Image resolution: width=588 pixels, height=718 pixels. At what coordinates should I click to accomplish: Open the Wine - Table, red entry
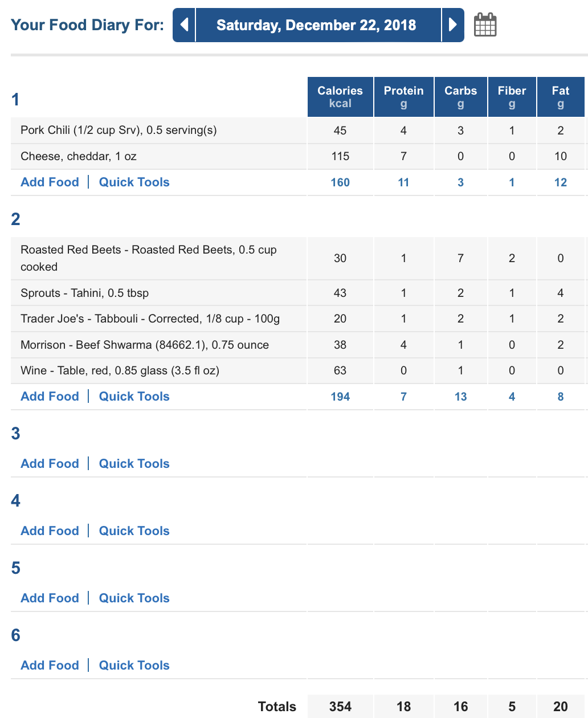pos(120,371)
